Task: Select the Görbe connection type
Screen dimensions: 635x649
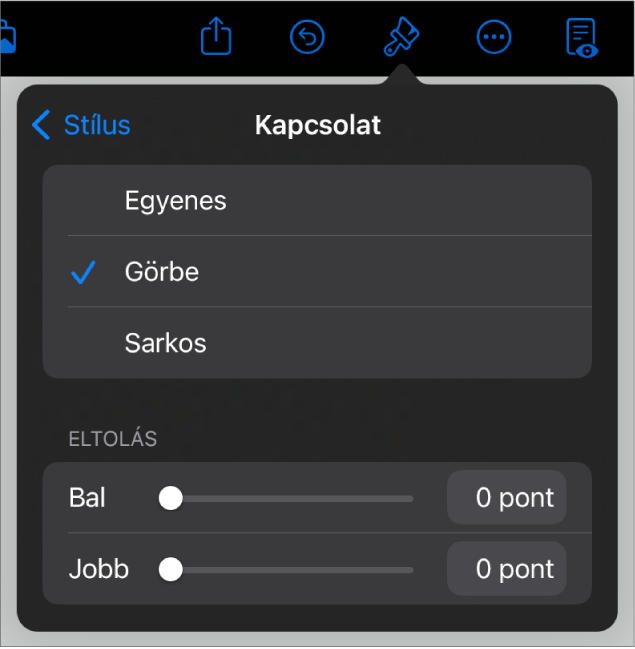Action: [x=162, y=272]
